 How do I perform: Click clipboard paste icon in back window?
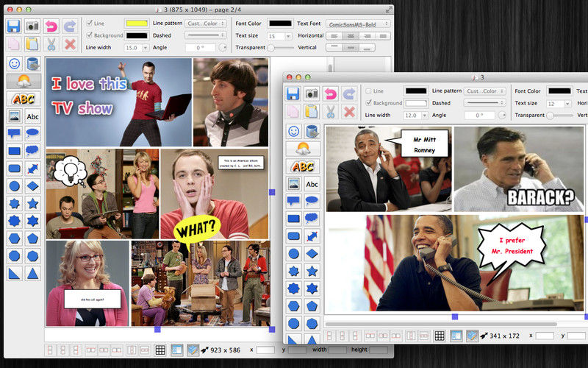coord(32,44)
